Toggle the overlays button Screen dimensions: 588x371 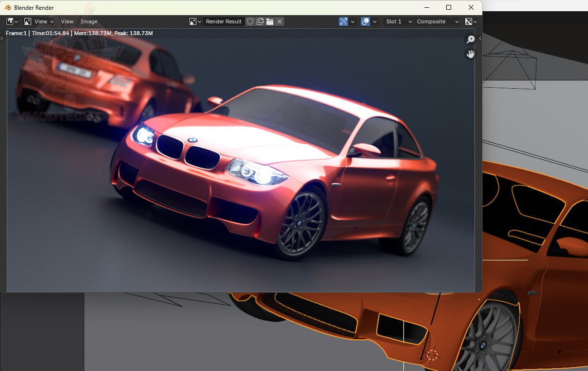(x=365, y=21)
